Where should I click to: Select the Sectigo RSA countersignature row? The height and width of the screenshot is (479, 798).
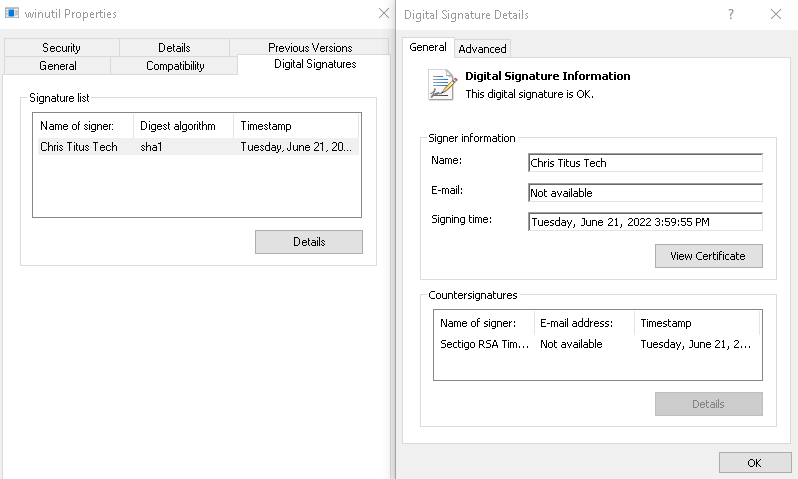[x=596, y=344]
